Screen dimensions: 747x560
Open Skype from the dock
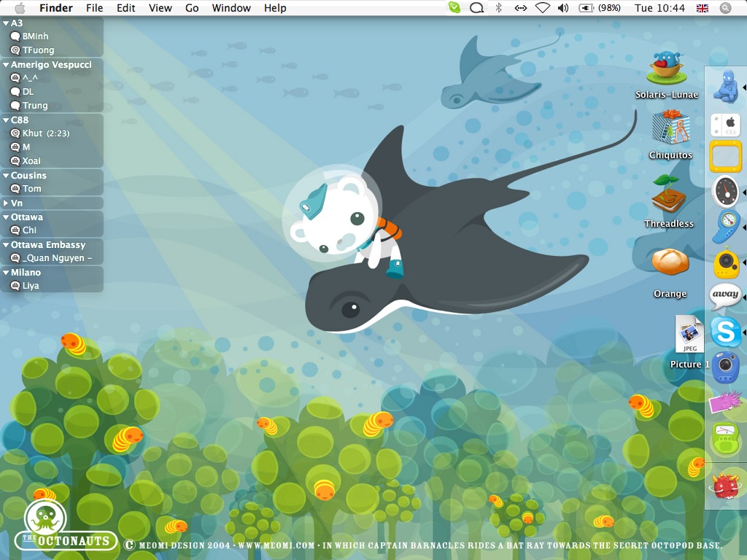click(726, 332)
